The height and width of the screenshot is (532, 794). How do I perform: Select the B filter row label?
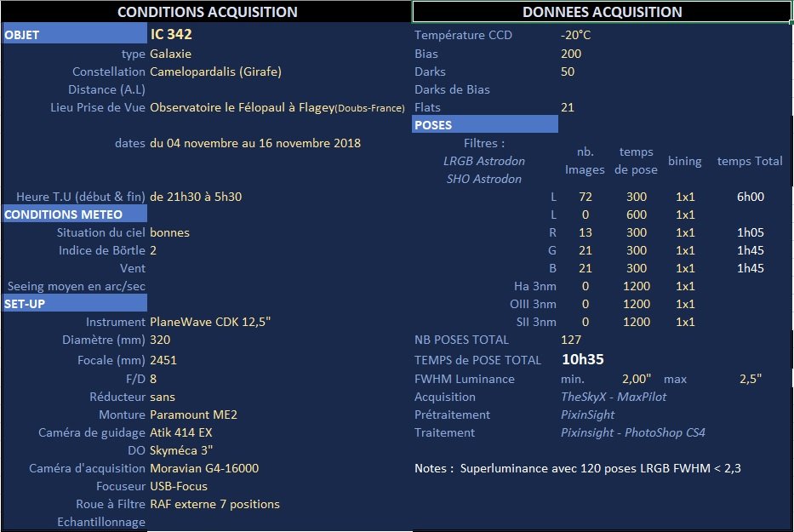point(553,268)
